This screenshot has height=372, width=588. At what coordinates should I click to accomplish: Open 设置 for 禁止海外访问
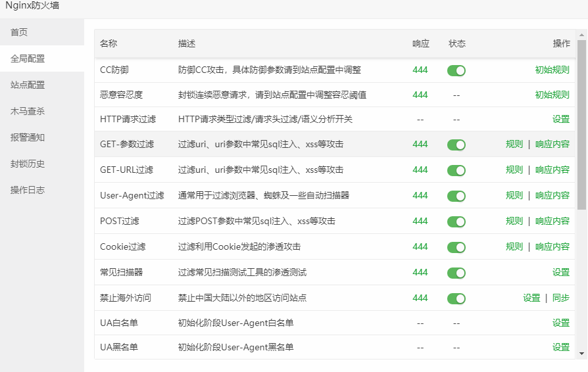(x=531, y=298)
